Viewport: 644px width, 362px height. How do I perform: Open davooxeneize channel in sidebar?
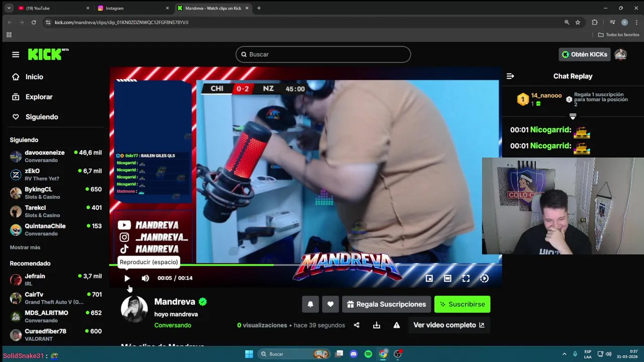[x=55, y=156]
